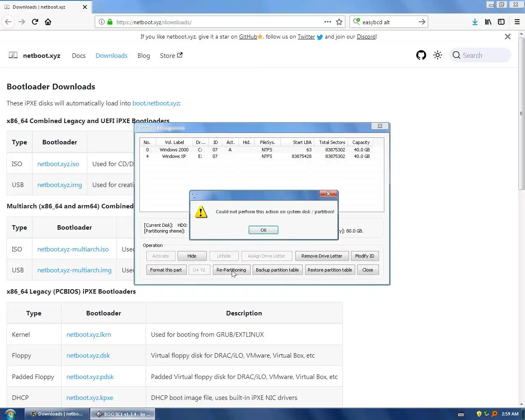Click the on-screen keyboard tray icon

tap(461, 414)
